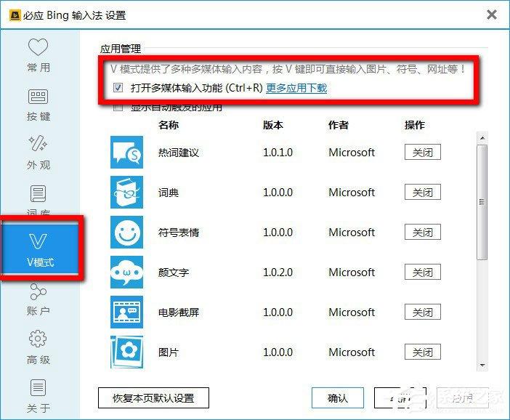
Task: Select the 电影截屏 name text
Action: (179, 312)
